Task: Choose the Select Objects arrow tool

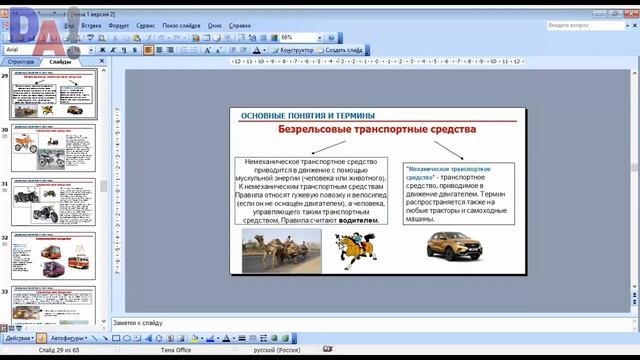Action: coord(41,338)
